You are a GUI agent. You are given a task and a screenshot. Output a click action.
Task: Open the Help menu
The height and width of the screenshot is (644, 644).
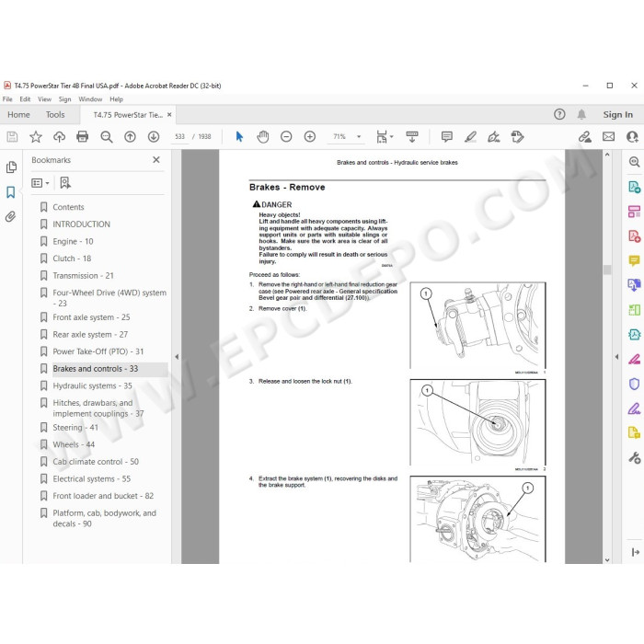(116, 99)
